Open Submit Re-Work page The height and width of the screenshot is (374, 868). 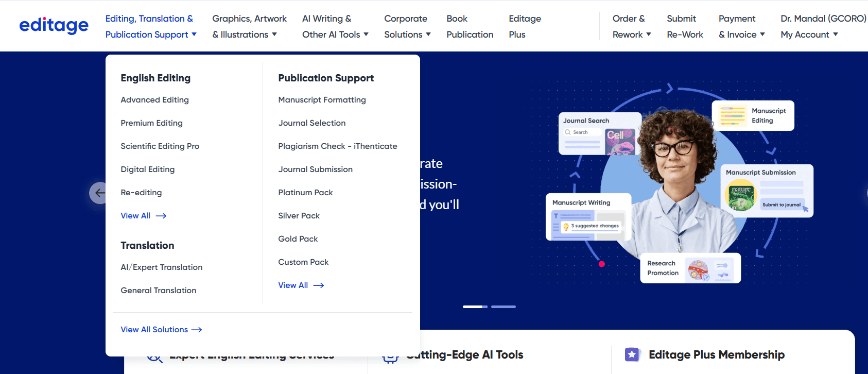[685, 26]
